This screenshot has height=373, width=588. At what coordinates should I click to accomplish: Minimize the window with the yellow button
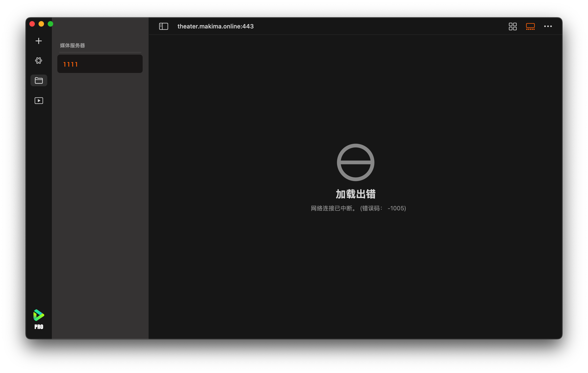click(x=41, y=24)
